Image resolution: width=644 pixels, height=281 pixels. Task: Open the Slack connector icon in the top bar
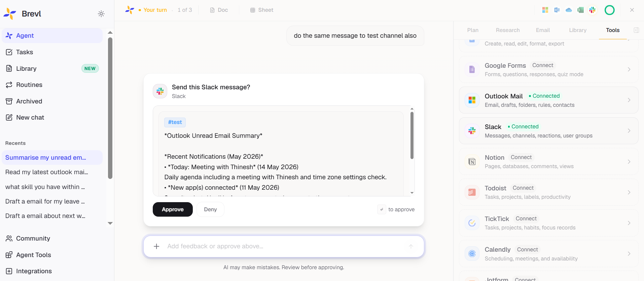point(592,10)
